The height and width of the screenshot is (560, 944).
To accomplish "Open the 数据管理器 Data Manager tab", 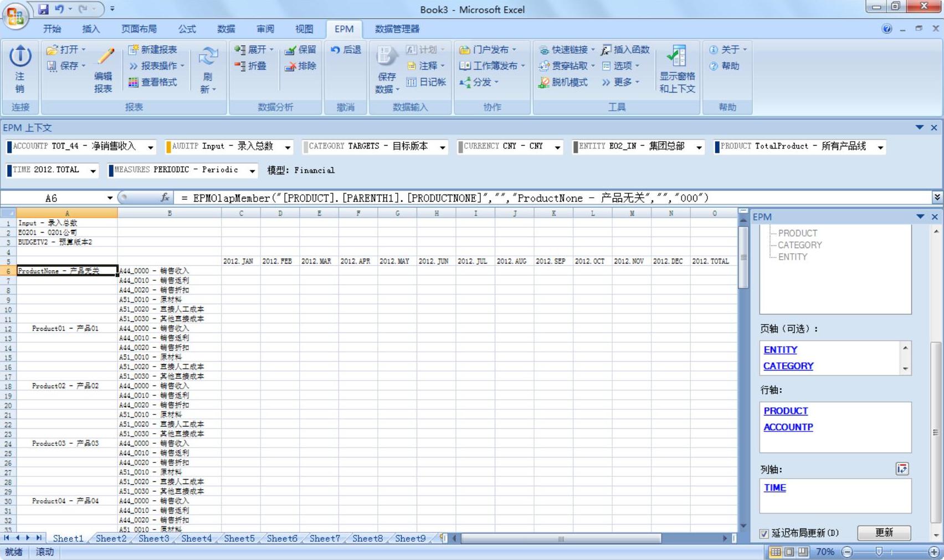I will (x=397, y=29).
